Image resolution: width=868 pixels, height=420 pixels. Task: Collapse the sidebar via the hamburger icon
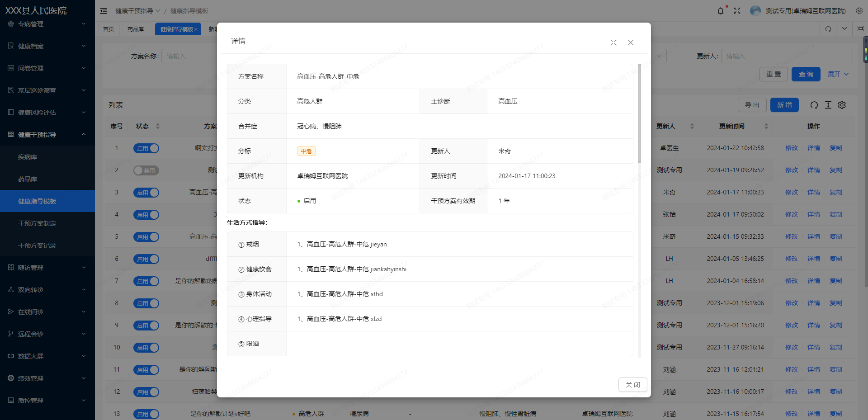pos(104,10)
